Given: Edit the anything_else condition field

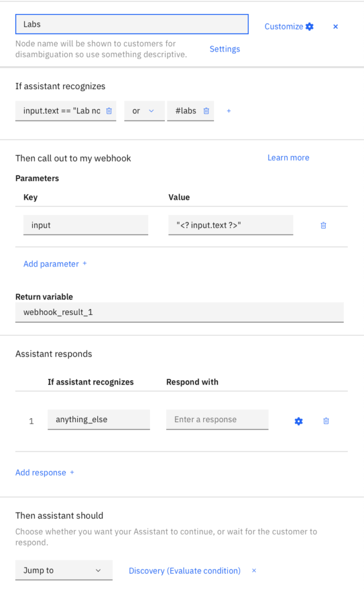Looking at the screenshot, I should click(x=98, y=419).
